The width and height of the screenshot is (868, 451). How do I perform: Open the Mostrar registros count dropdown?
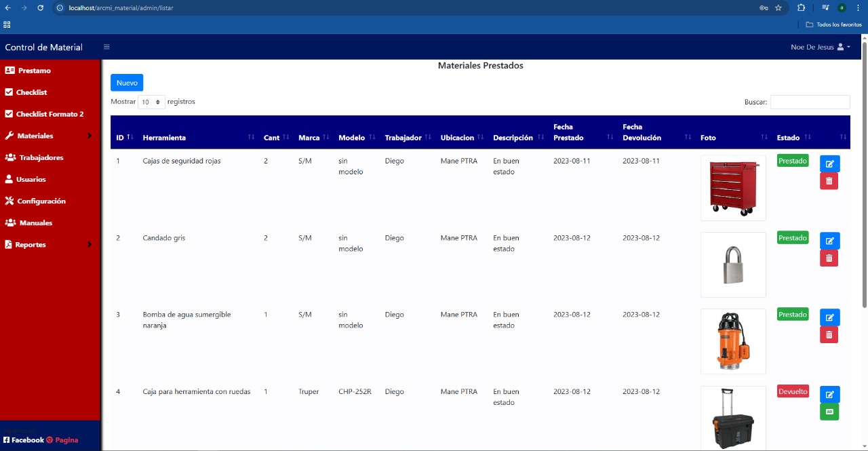coord(151,102)
